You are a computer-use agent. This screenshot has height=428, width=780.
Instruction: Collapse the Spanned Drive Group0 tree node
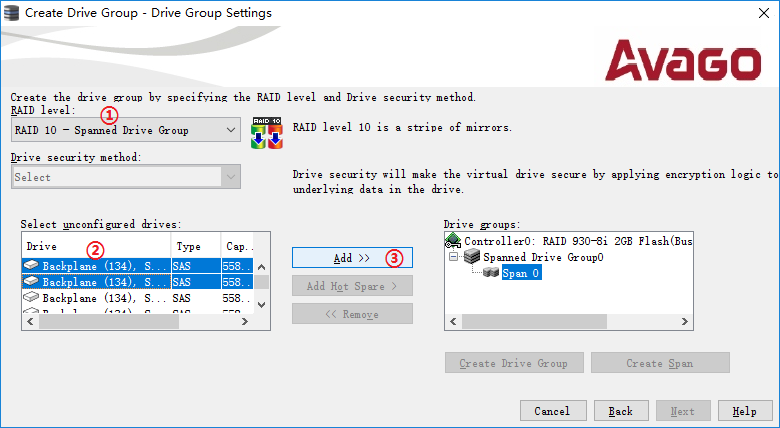click(455, 257)
